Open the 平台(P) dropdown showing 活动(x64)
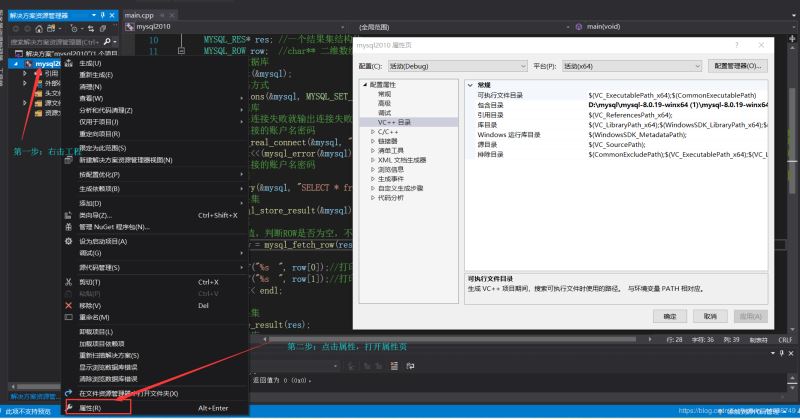 (x=632, y=66)
